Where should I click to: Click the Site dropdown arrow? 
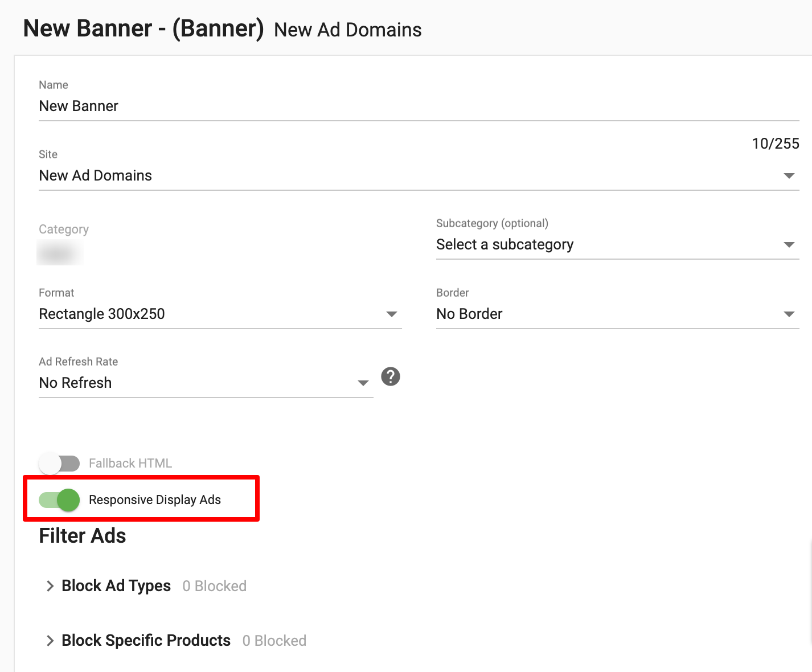pyautogui.click(x=790, y=175)
